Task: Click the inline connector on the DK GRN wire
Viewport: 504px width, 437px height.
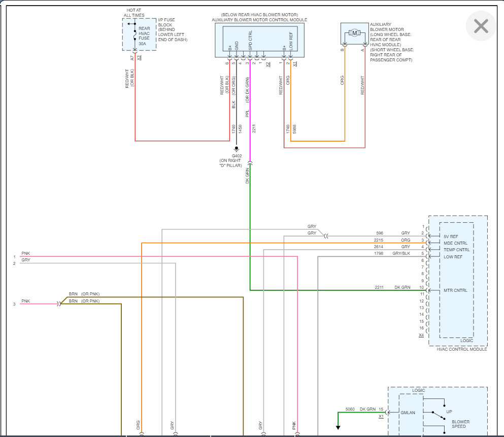Action: pyautogui.click(x=250, y=164)
